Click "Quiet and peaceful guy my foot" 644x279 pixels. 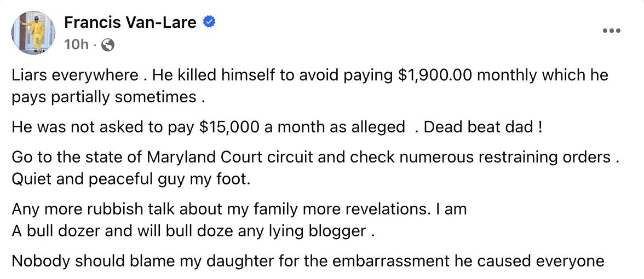131,179
